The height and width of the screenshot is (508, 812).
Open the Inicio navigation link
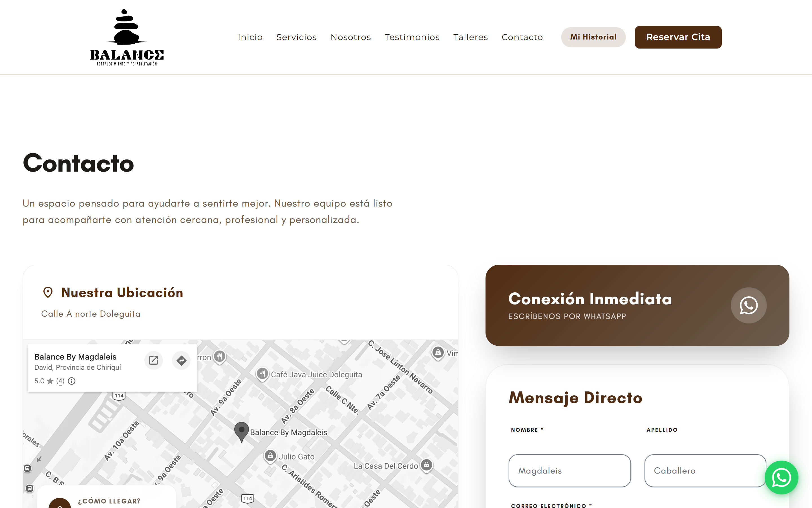pyautogui.click(x=250, y=37)
